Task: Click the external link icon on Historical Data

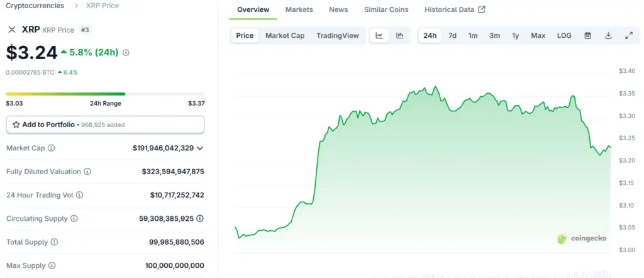Action: (482, 9)
